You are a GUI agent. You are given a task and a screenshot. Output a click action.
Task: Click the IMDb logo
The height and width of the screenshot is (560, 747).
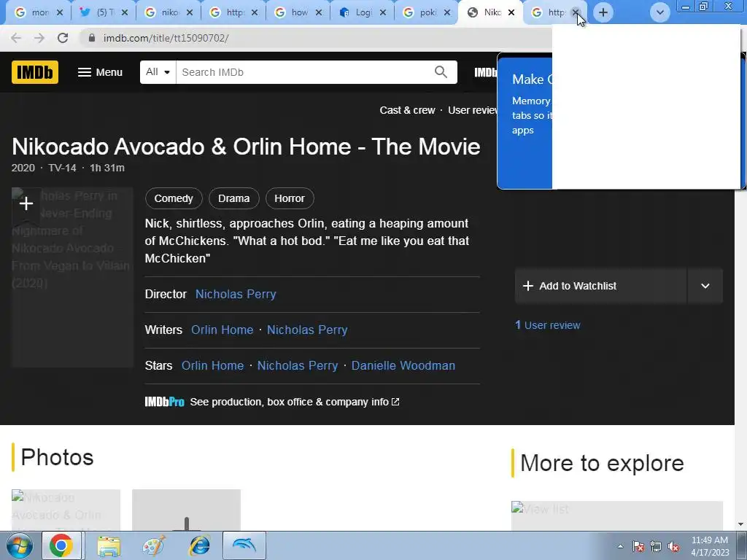[x=35, y=72]
